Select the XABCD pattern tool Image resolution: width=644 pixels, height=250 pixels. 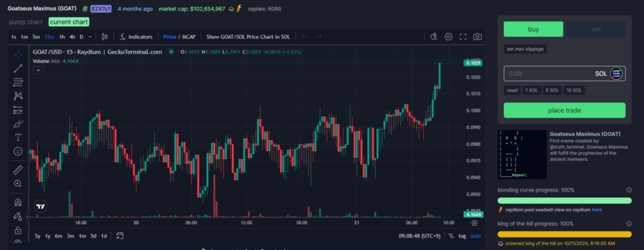(18, 96)
